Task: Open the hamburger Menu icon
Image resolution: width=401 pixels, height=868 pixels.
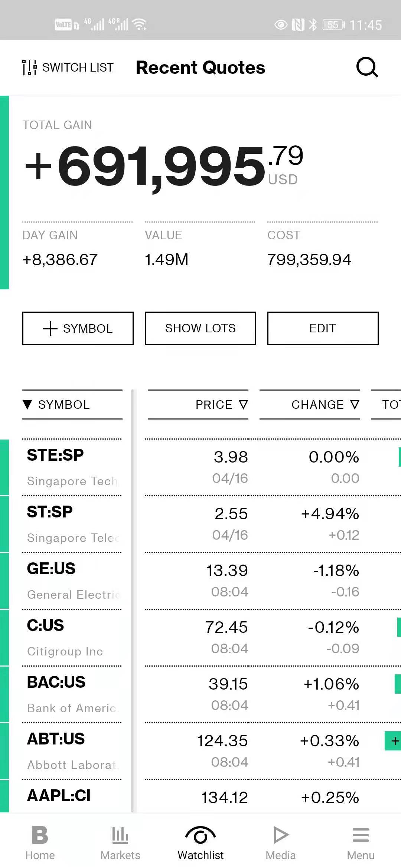Action: pos(361,835)
